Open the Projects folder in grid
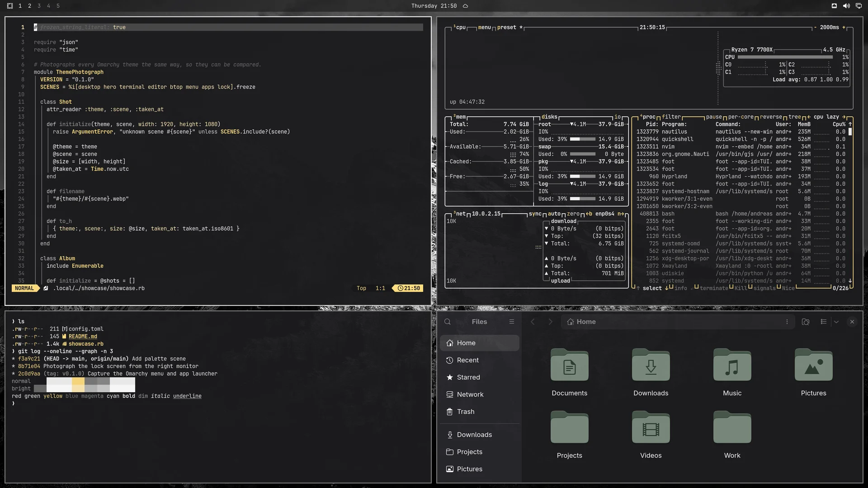The height and width of the screenshot is (488, 868). coord(570,435)
